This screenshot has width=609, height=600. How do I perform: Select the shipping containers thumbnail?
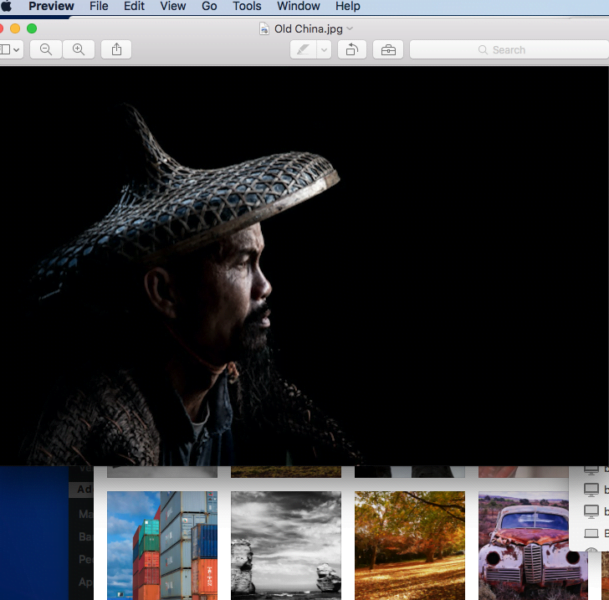(162, 544)
